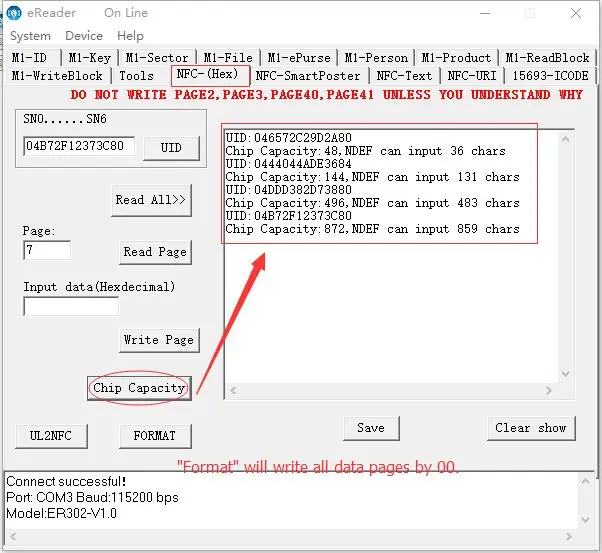Click the Write Page button

pyautogui.click(x=159, y=340)
